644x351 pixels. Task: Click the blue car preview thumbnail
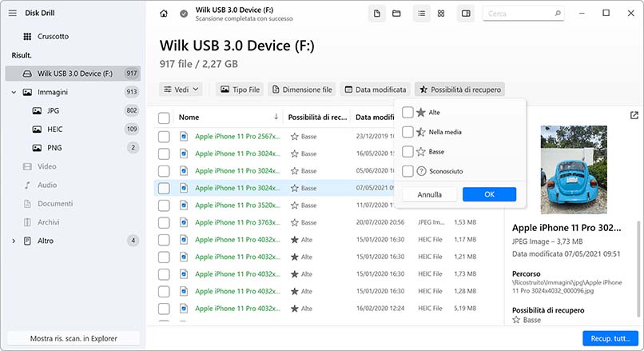tap(574, 170)
